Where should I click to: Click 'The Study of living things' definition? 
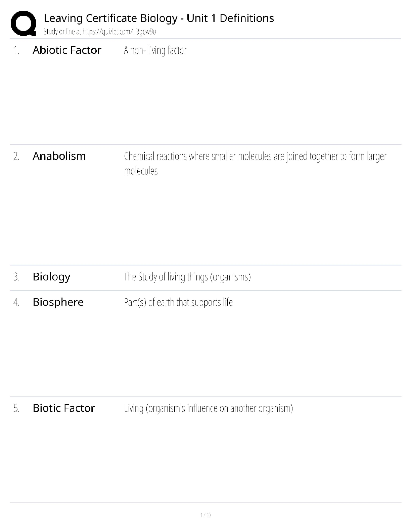(187, 277)
